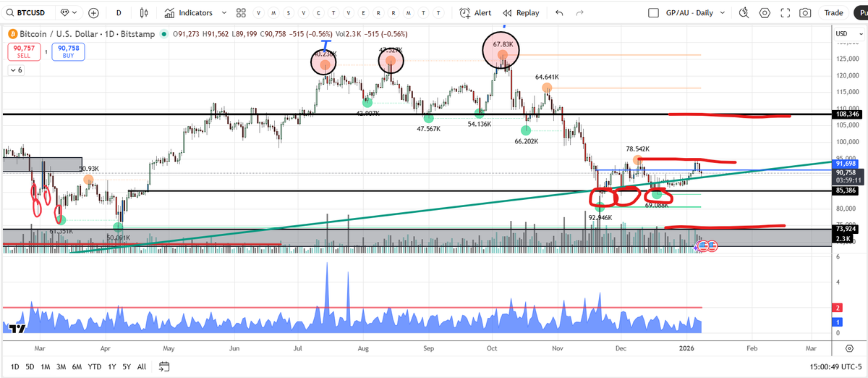Click the red 2 indicator scale label
Viewport: 868px width, 378px height.
click(x=838, y=307)
